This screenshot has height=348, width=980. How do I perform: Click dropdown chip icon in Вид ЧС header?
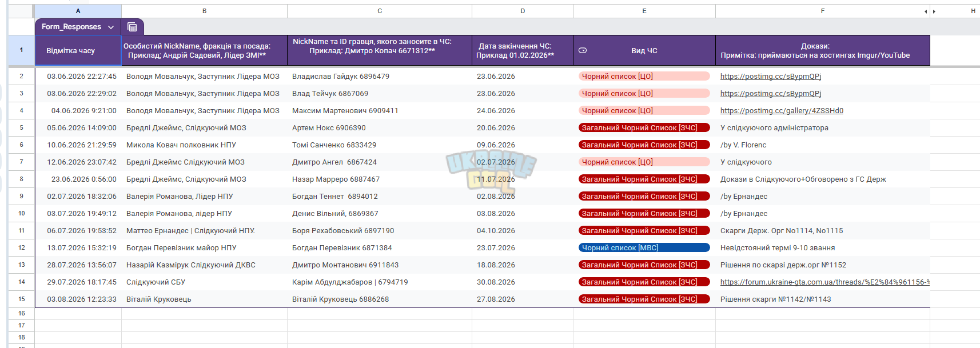[x=583, y=50]
